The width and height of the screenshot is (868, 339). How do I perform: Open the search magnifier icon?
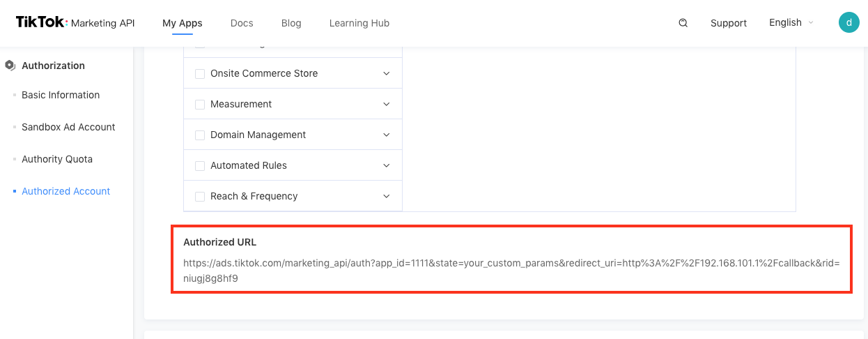(683, 23)
